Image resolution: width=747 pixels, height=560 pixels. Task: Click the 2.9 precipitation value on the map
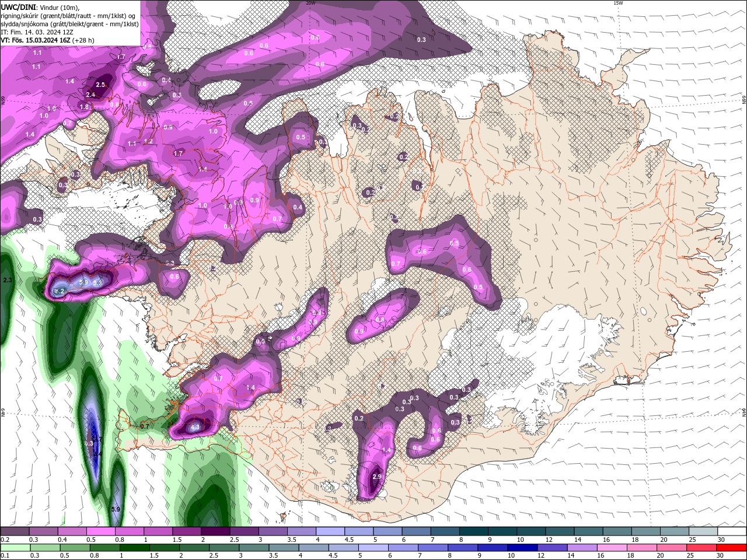pyautogui.click(x=376, y=477)
